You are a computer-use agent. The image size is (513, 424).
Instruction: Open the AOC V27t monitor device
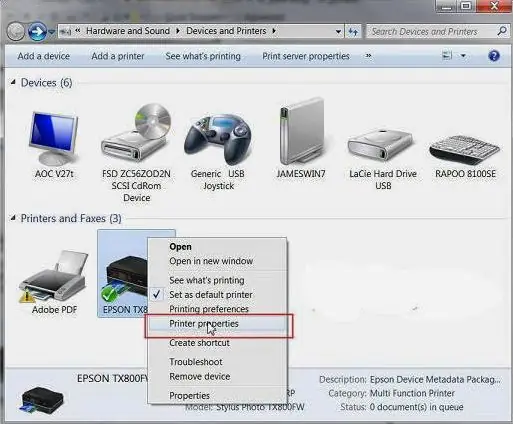pyautogui.click(x=54, y=138)
